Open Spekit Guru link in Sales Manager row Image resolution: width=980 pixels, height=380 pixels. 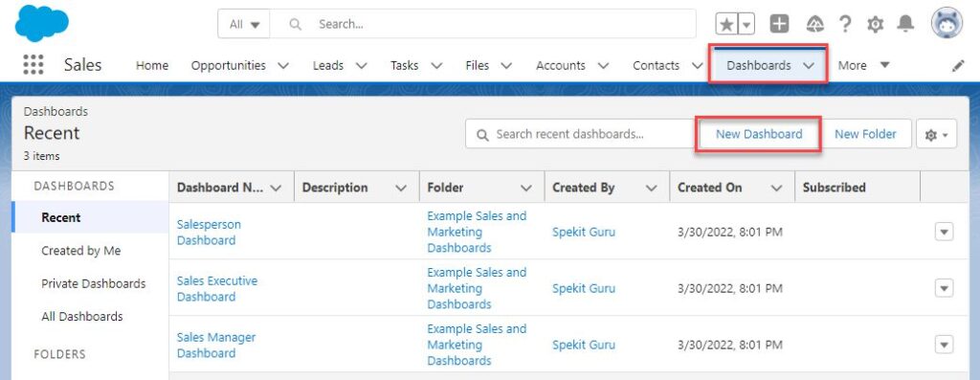coord(584,345)
